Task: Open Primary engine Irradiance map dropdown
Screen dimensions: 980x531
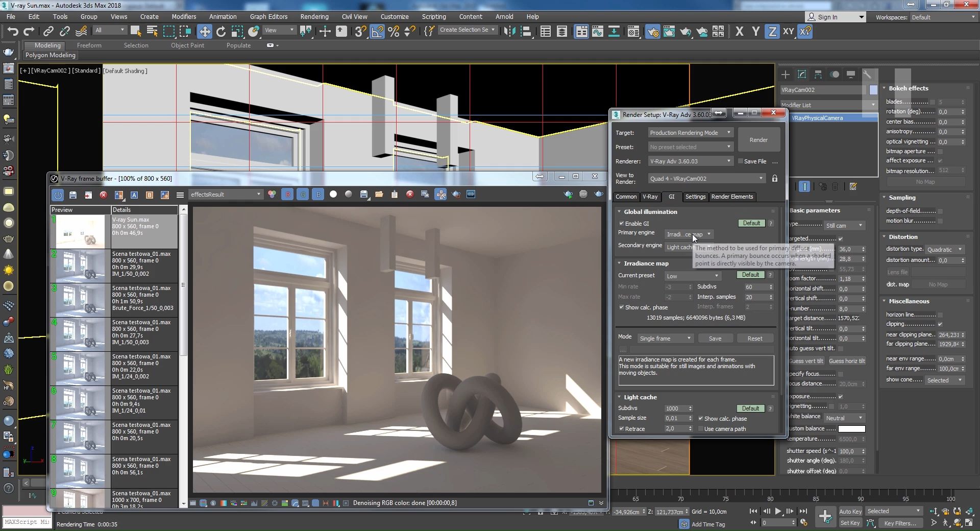Action: pyautogui.click(x=689, y=234)
